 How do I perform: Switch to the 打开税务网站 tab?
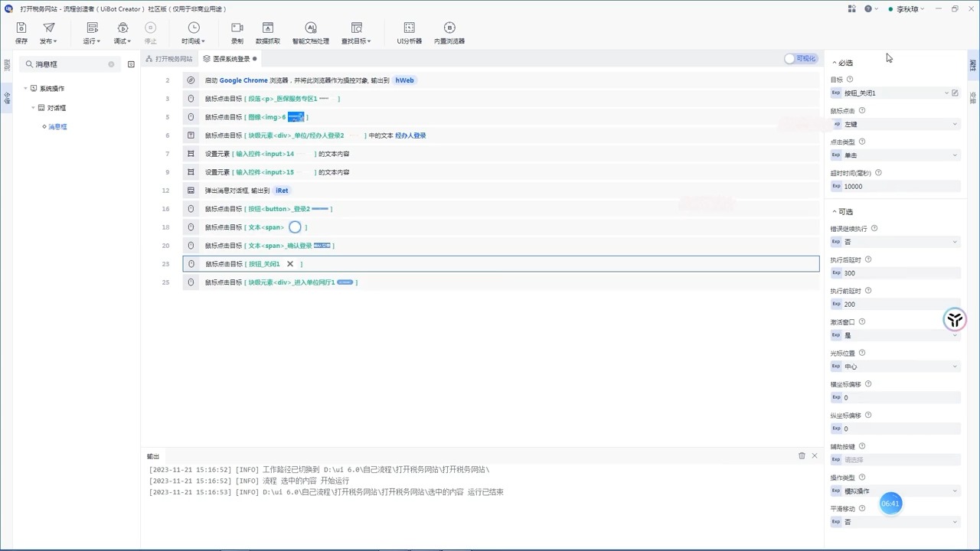coord(169,59)
